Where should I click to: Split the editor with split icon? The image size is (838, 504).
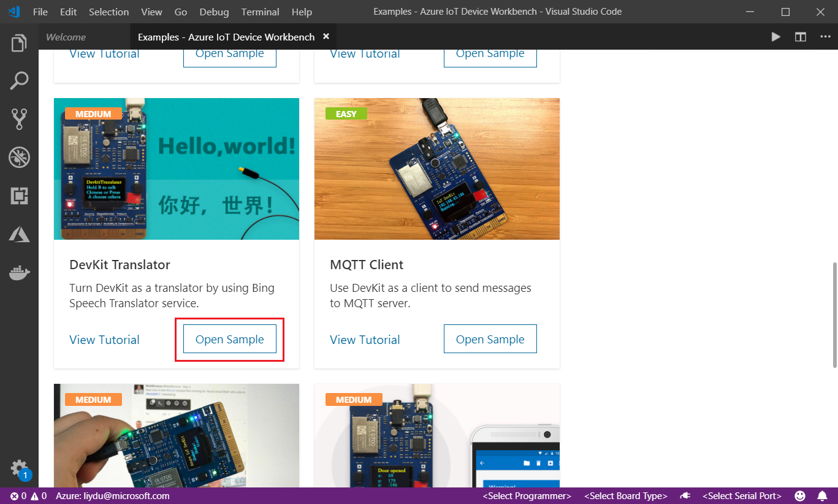[x=800, y=37]
